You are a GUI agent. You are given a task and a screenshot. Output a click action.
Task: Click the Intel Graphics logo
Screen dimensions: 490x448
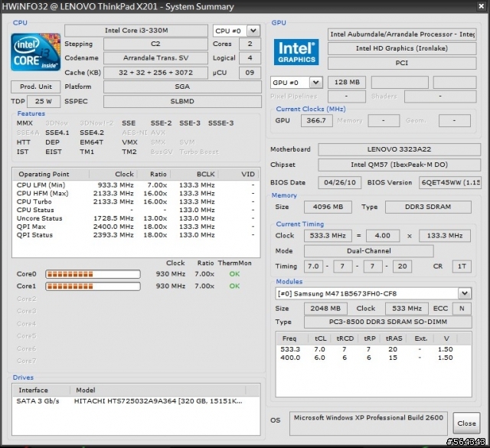click(x=296, y=52)
